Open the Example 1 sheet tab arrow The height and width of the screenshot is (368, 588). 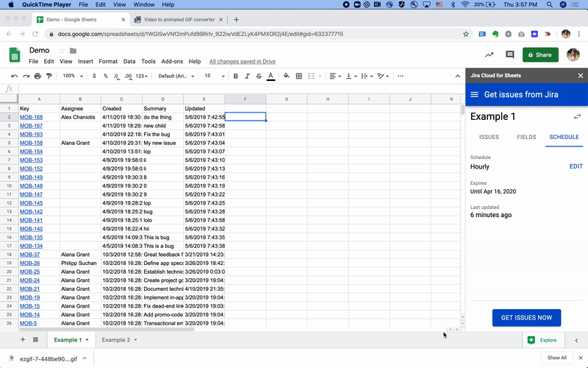click(x=87, y=340)
